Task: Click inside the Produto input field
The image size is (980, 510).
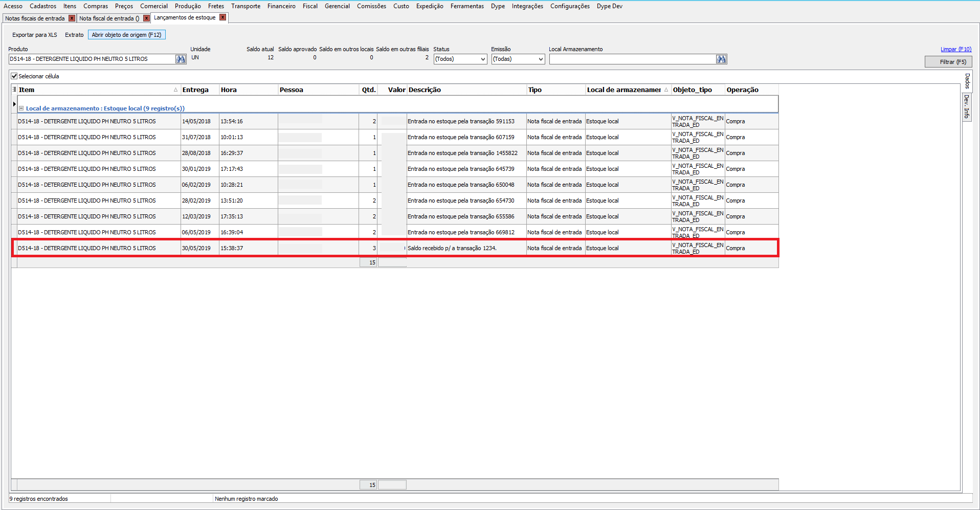Action: tap(92, 59)
